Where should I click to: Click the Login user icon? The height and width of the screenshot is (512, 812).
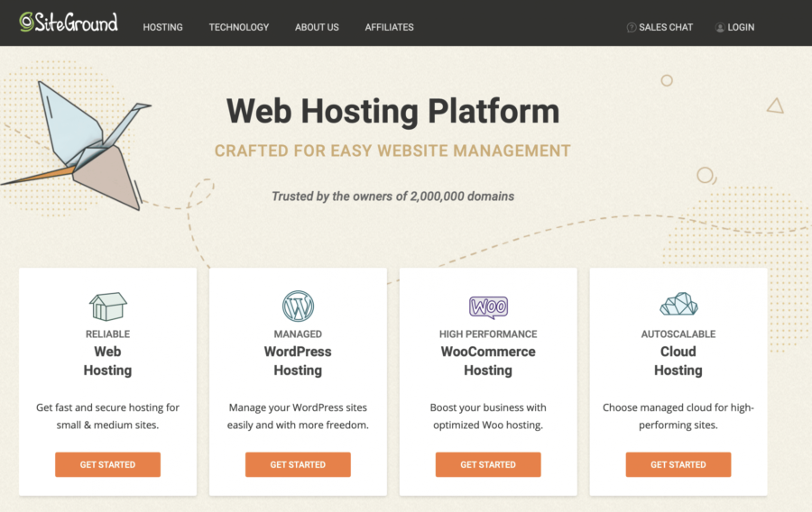(x=720, y=27)
